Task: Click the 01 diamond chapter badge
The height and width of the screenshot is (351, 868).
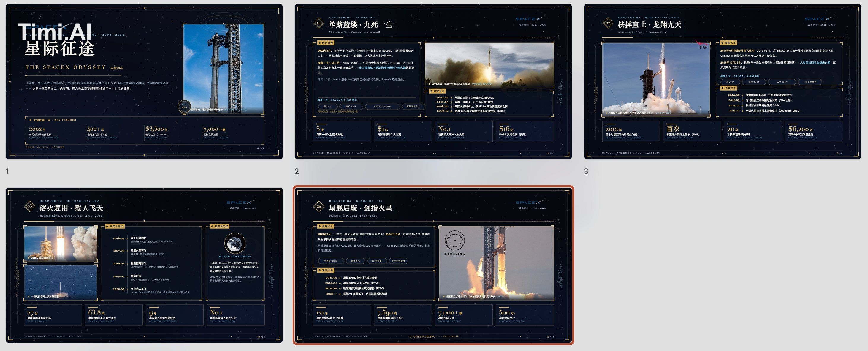Action: tap(319, 23)
